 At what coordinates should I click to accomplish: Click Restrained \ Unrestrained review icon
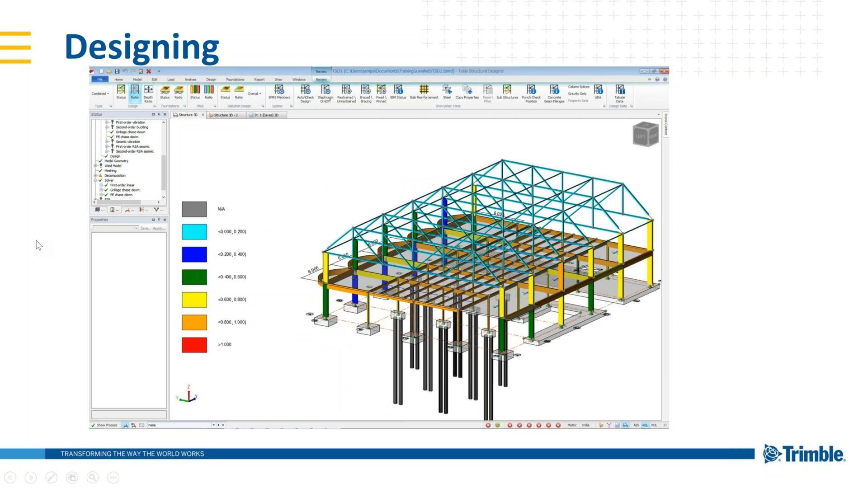click(346, 94)
